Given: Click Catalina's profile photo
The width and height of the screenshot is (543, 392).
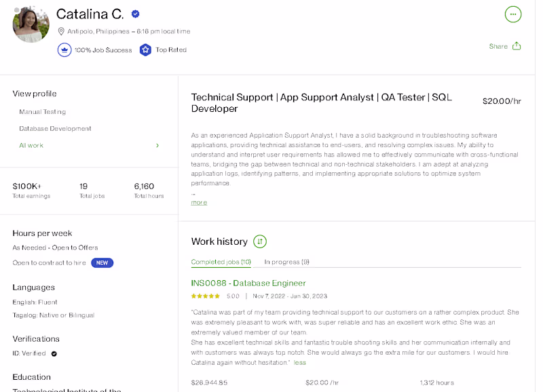Looking at the screenshot, I should coord(31,24).
